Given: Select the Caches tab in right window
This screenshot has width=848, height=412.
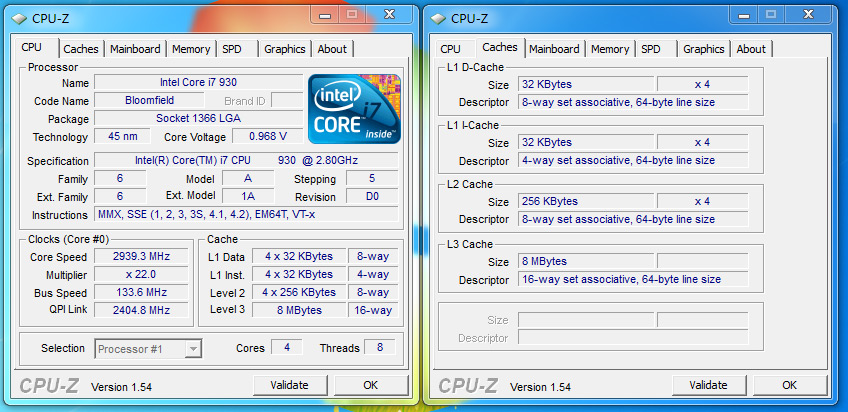Looking at the screenshot, I should tap(500, 47).
